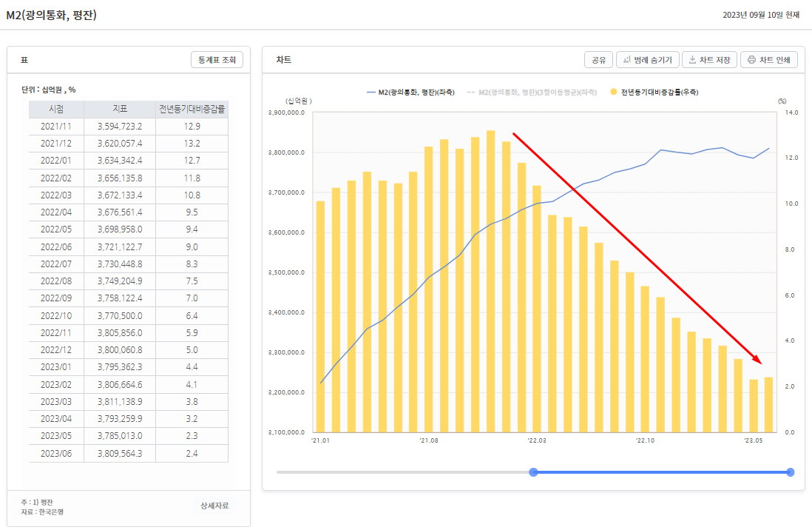Viewport: 812px width, 530px height.
Task: Select the 2023/04 date cell
Action: click(56, 418)
